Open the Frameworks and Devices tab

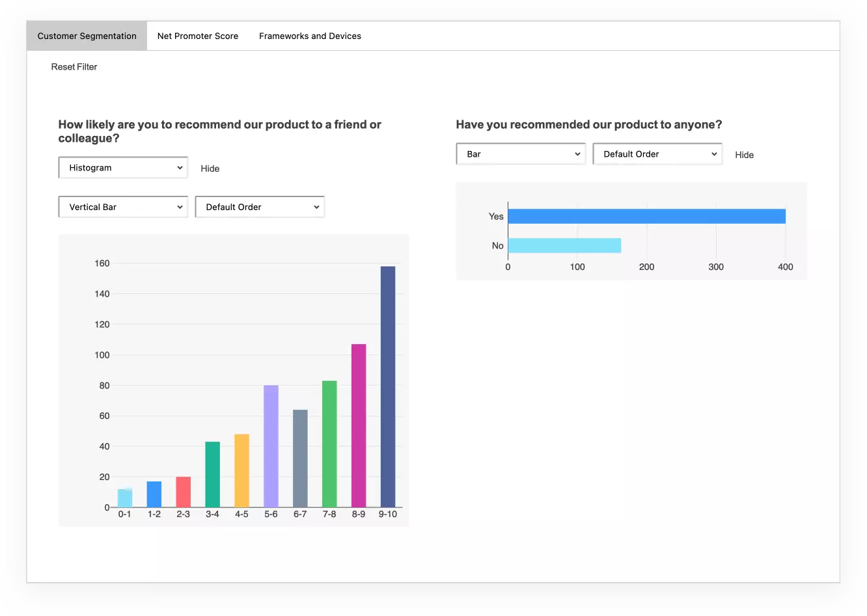pos(310,36)
